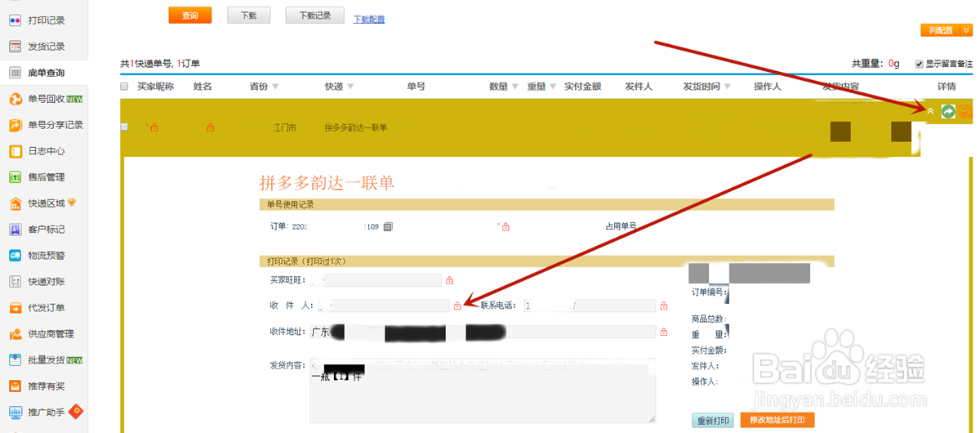Click 江门市 cell in the row
Screen dimensions: 980x433
pos(283,128)
